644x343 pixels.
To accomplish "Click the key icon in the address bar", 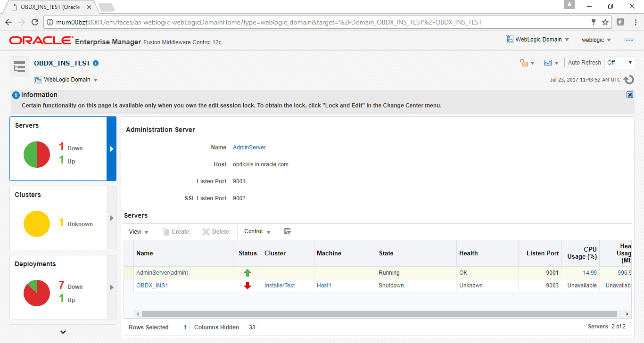I will (x=594, y=22).
